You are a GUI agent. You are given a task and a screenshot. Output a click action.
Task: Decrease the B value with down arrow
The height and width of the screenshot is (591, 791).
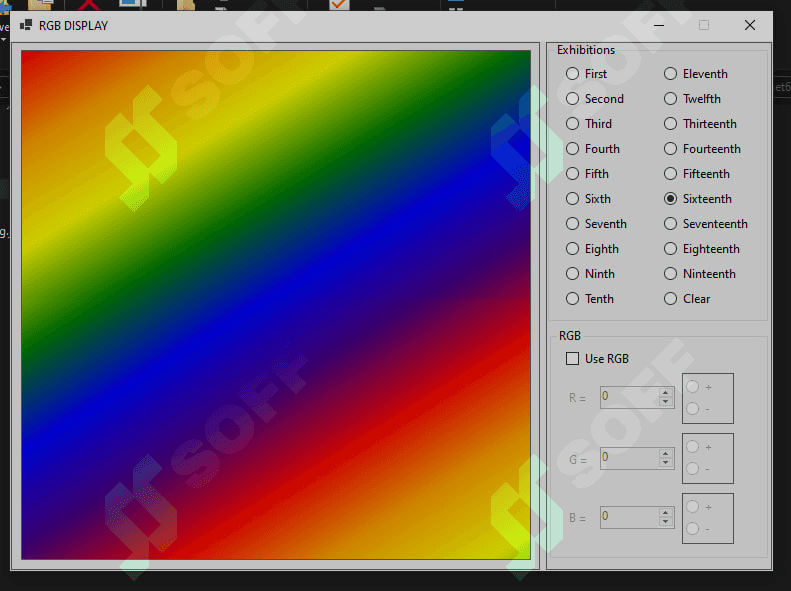coord(666,522)
